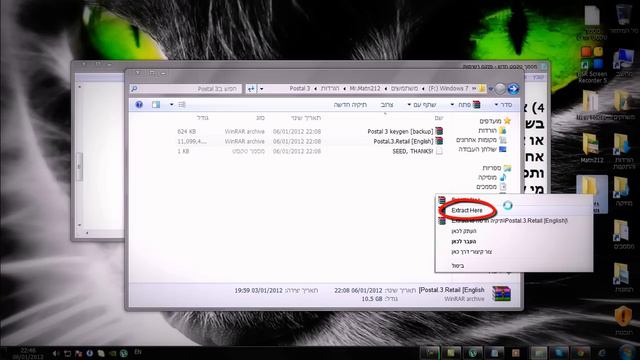
Task: Click the פתח (Open) toolbar button
Action: (469, 105)
